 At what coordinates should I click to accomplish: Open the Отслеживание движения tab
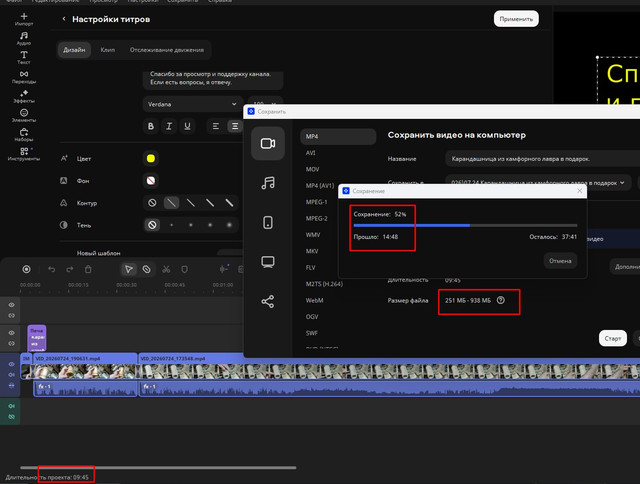click(167, 50)
